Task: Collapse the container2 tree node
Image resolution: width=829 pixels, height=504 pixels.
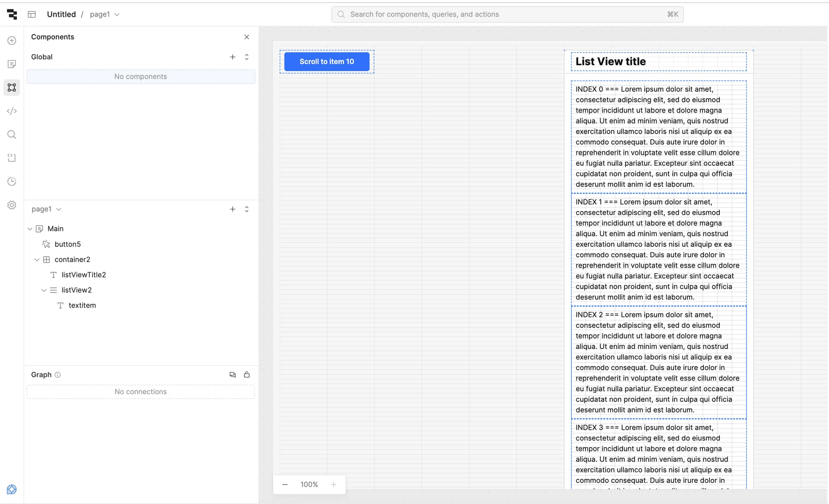Action: point(37,260)
